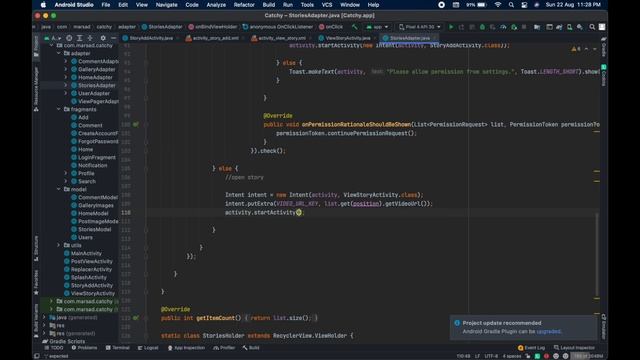Click the info icon in update notification
The width and height of the screenshot is (640, 360).
tap(457, 323)
